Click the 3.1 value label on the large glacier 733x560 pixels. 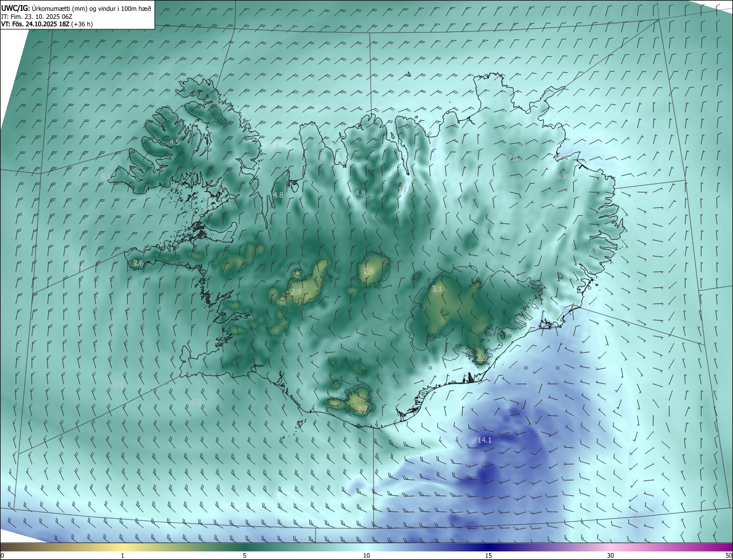437,289
